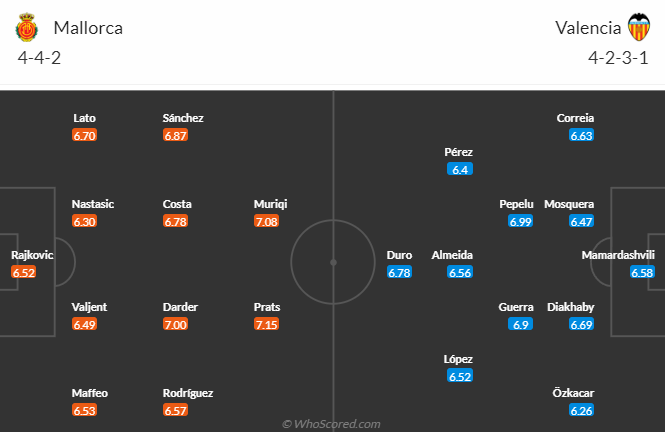Click Pepelu's 6.99 rating badge
Screen dimensions: 665x432
click(x=520, y=221)
